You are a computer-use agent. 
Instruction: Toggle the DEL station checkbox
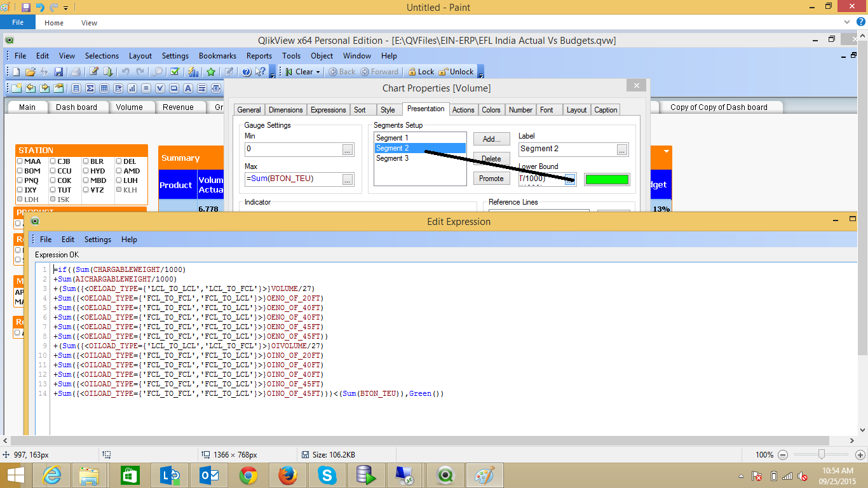pos(119,161)
